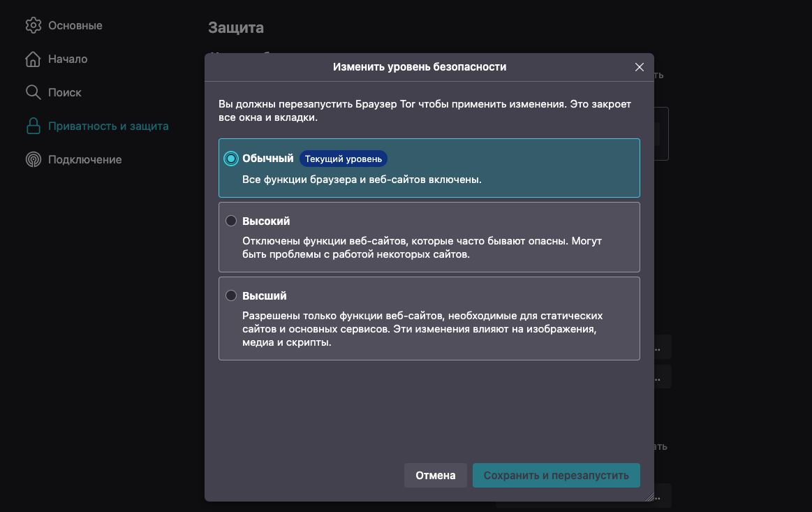Select the Обычный security level radio
The width and height of the screenshot is (812, 512).
(x=230, y=159)
